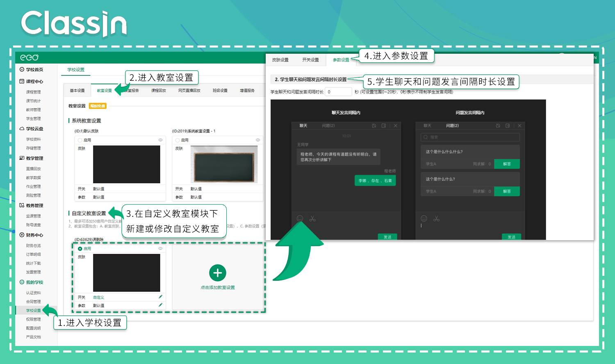Open 直播回放 in the sidebar
This screenshot has height=364, width=615.
33,169
